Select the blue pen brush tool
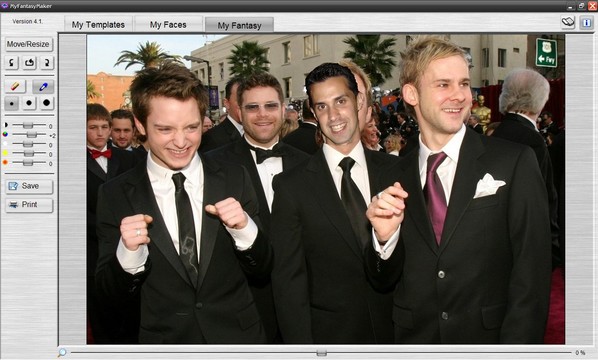This screenshot has width=598, height=360. tap(43, 87)
